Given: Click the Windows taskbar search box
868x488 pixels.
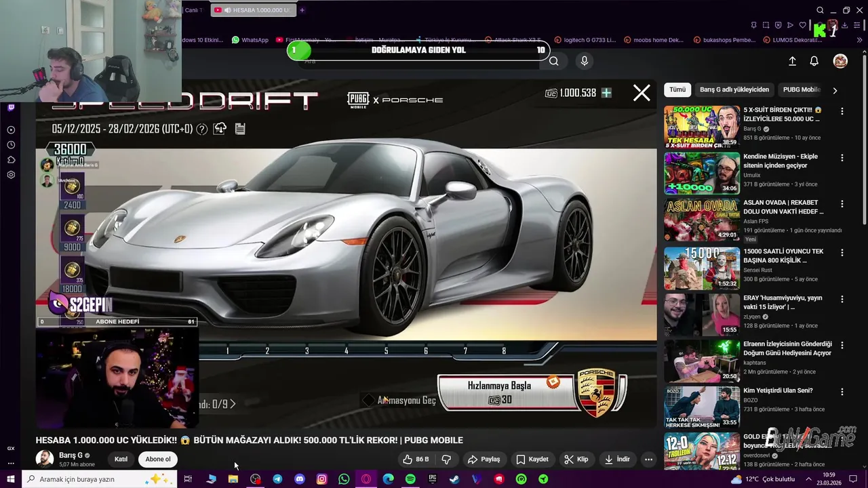Looking at the screenshot, I should pyautogui.click(x=100, y=479).
